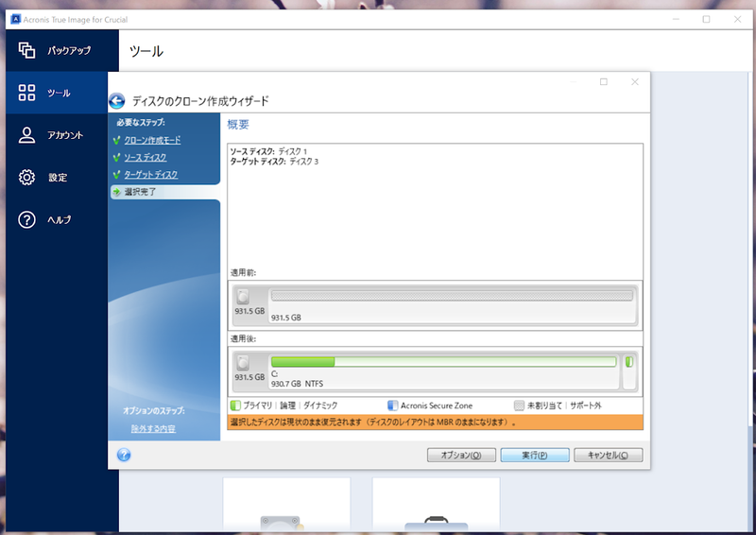This screenshot has height=535, width=756.
Task: Click the '概要' heading
Action: (x=238, y=125)
